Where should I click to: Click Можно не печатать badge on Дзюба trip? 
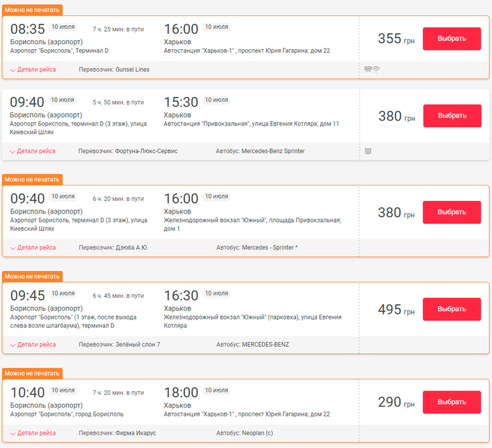(x=32, y=179)
